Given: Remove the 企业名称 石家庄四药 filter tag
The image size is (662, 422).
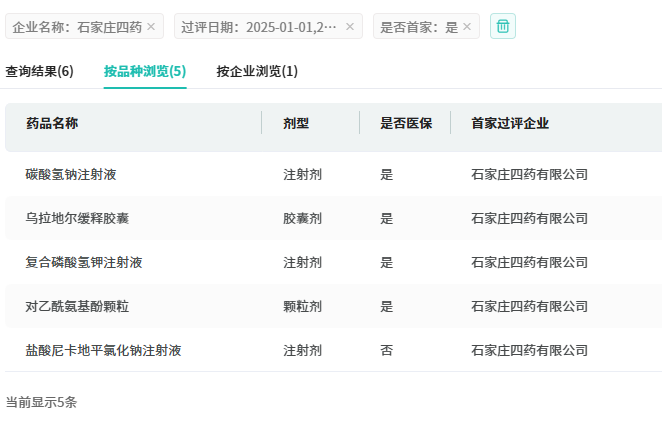Looking at the screenshot, I should coord(151,27).
